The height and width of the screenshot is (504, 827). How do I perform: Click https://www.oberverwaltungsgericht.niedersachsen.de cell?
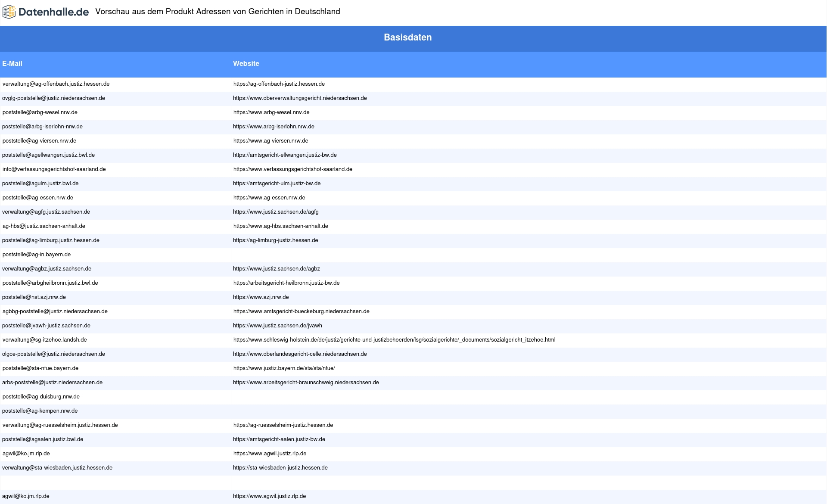pyautogui.click(x=300, y=98)
